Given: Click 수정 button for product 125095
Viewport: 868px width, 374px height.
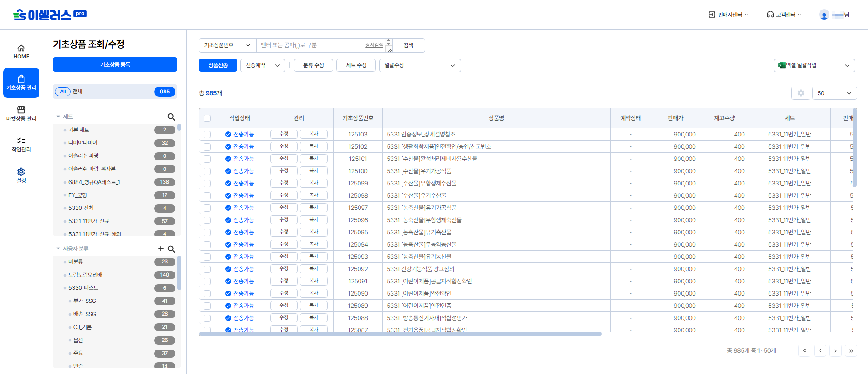Looking at the screenshot, I should click(284, 232).
